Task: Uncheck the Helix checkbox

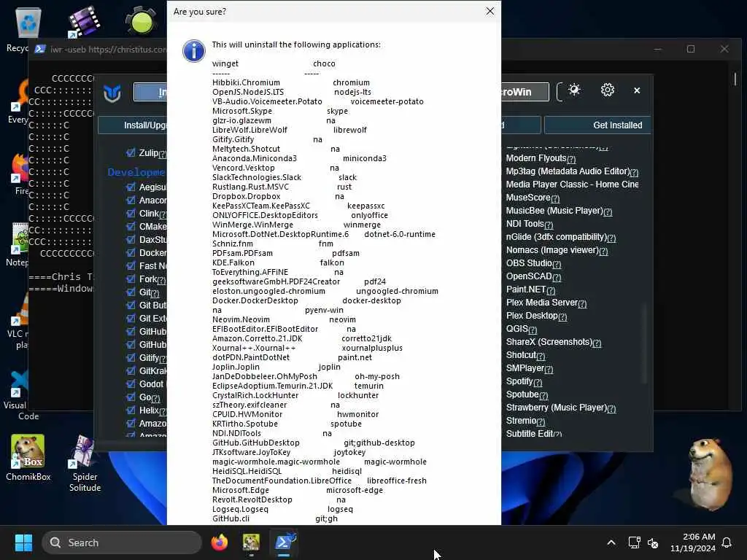Action: 131,410
